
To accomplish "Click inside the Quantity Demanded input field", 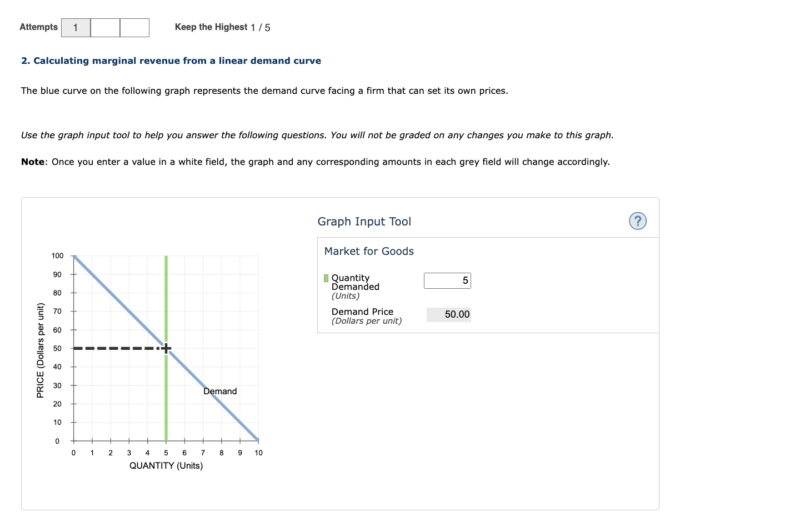I will [447, 280].
